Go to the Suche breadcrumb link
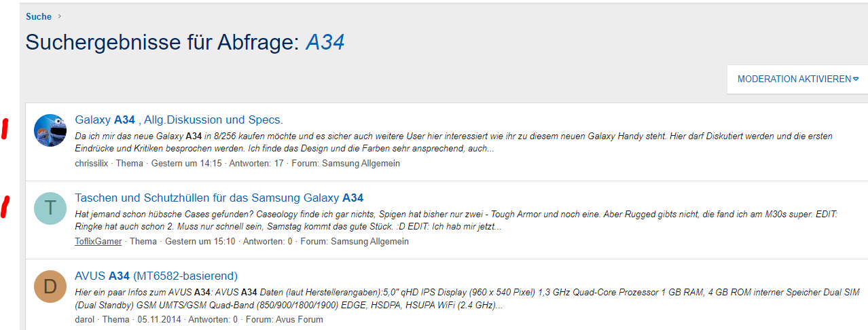 pos(39,16)
